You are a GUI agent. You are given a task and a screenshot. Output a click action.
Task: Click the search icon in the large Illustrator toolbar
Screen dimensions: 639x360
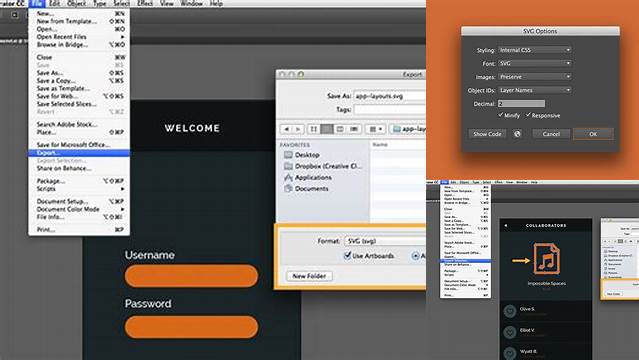15,15
